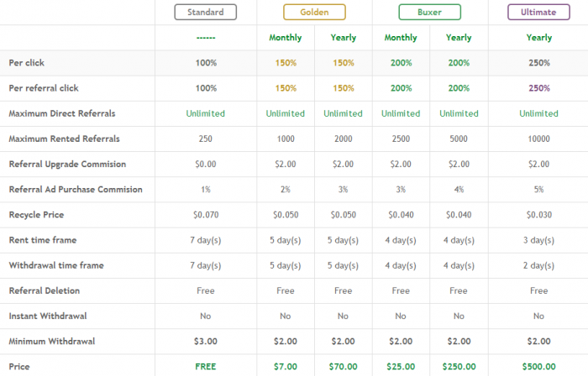Click Ultimate's 250% Per click value
588x376 pixels.
pos(539,63)
